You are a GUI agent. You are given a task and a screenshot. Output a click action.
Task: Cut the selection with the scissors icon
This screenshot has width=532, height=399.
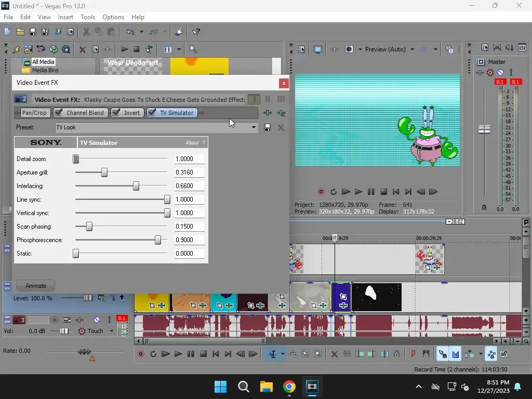tap(87, 32)
